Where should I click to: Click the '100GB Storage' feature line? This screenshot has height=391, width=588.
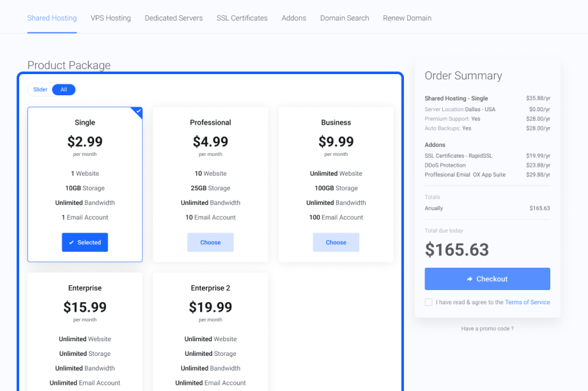tap(336, 188)
